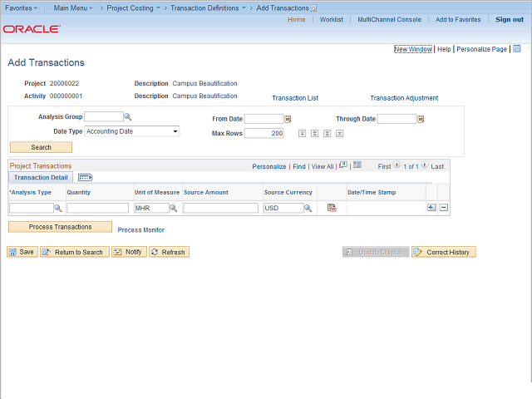Click the Source Amount input field
This screenshot has width=532, height=399.
click(x=221, y=208)
